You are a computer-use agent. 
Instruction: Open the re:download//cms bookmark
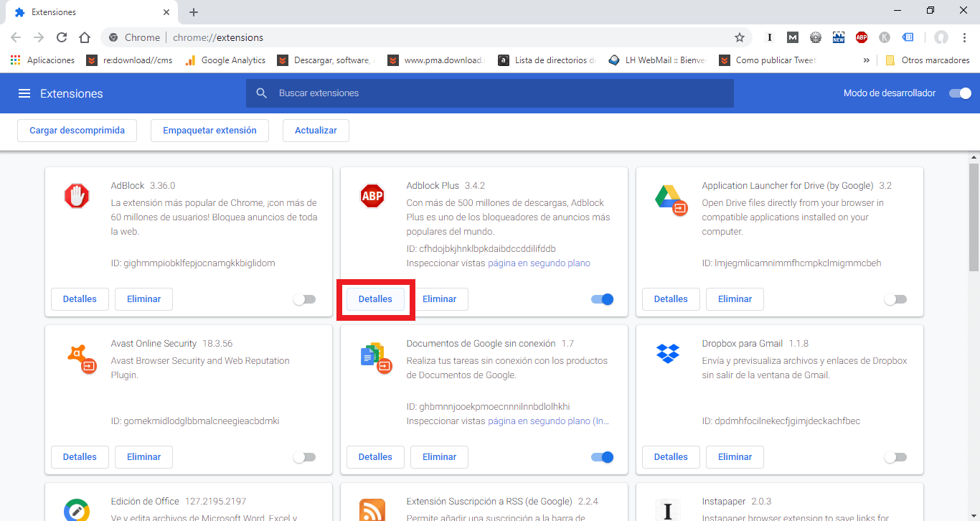click(130, 60)
